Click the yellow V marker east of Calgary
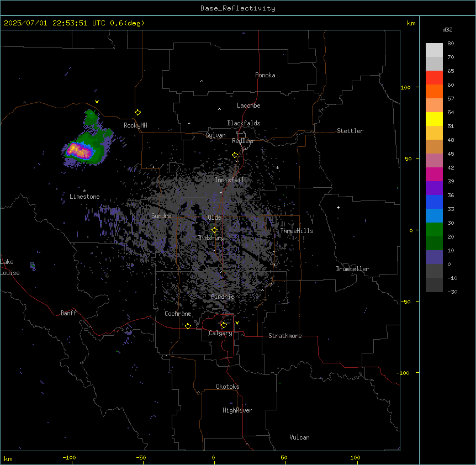Viewport: 476px width, 465px height. coord(237,323)
